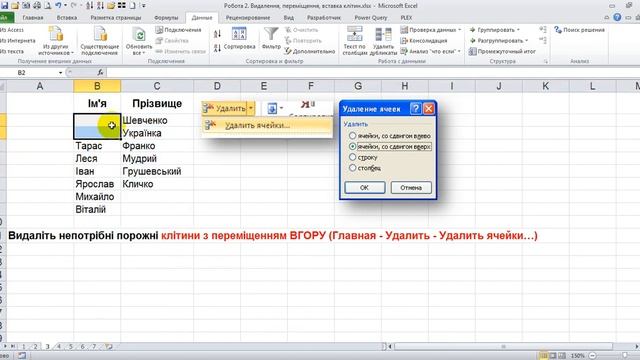Image resolution: width=640 pixels, height=360 pixels.
Task: Sort A to Z ascending in ribbon
Action: [218, 33]
